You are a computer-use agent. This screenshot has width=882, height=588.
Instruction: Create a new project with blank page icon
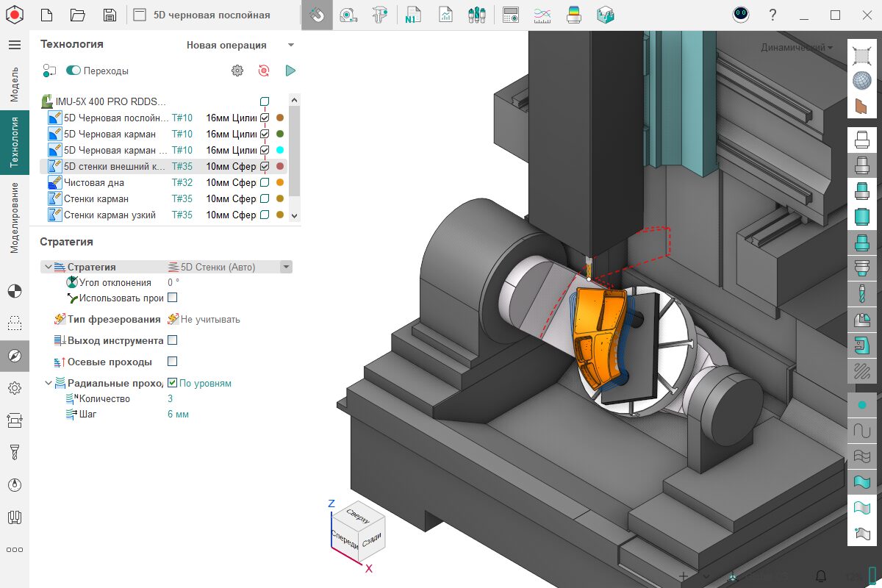(x=46, y=15)
